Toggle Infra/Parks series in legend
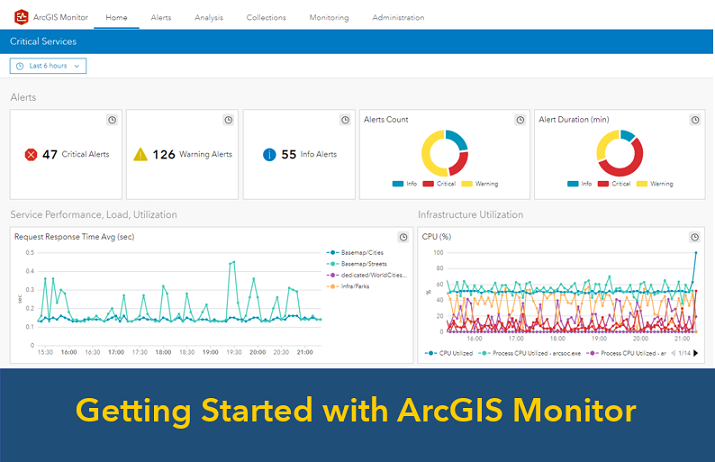The width and height of the screenshot is (715, 462). [x=348, y=286]
